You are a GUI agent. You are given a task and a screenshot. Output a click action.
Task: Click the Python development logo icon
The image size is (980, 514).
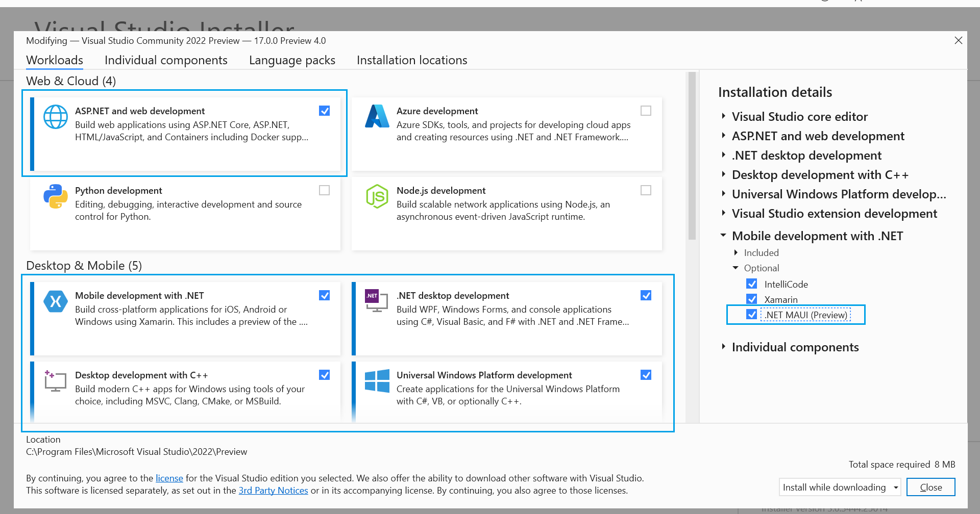coord(56,196)
